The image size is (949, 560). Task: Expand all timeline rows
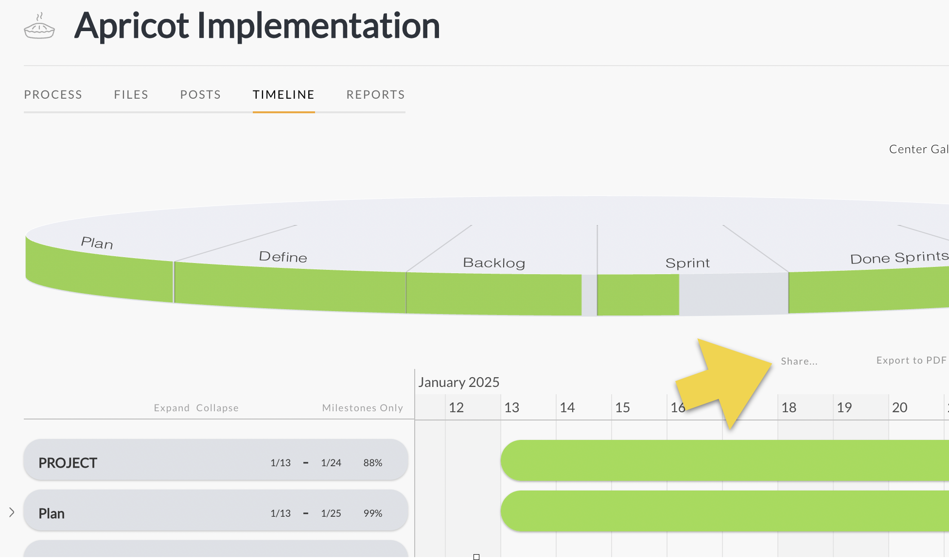(x=172, y=408)
